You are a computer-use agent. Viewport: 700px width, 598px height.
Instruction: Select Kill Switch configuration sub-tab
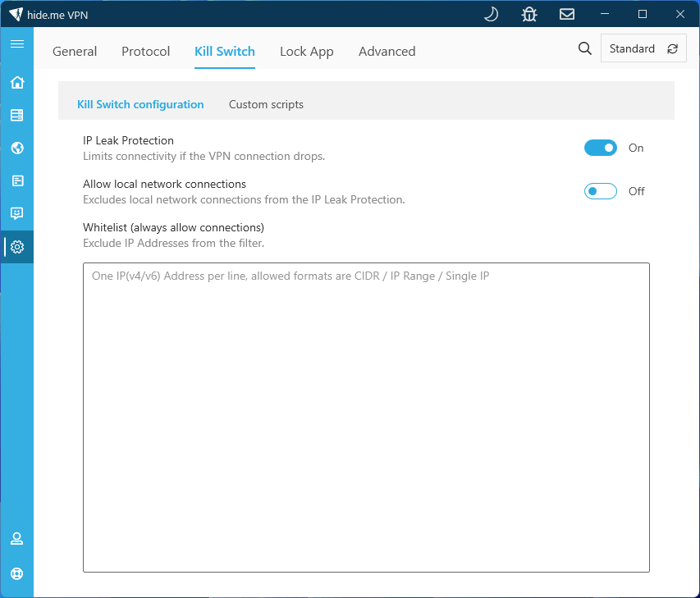point(140,104)
